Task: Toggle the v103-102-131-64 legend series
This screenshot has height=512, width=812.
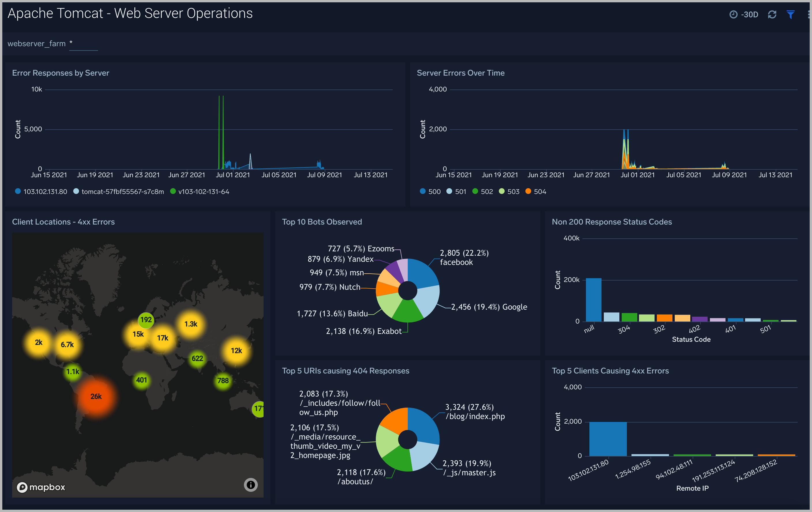Action: point(203,192)
